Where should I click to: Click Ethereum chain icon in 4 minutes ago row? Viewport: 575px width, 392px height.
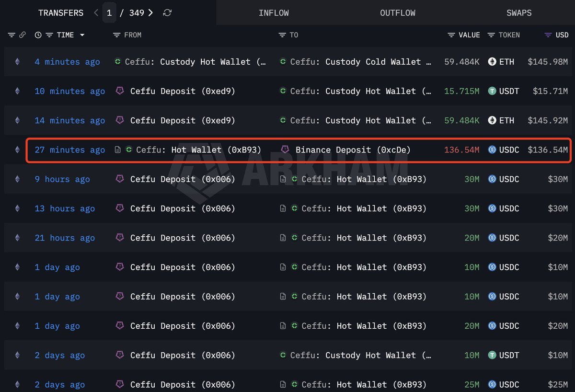tap(18, 62)
